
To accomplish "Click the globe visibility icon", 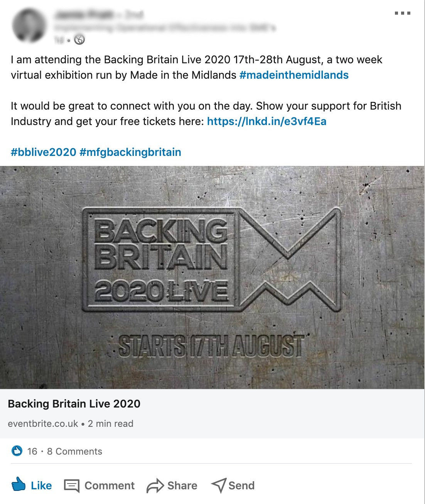I will (x=79, y=39).
